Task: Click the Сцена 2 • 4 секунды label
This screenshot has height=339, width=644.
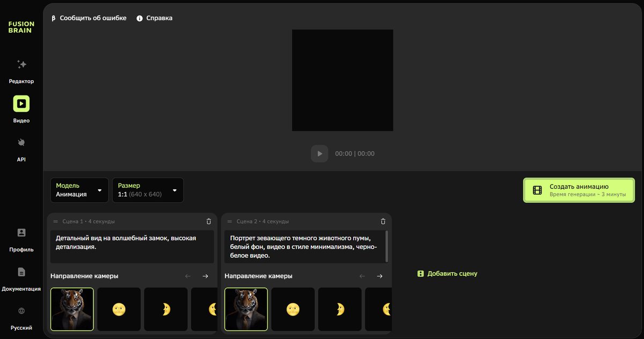Action: tap(262, 222)
